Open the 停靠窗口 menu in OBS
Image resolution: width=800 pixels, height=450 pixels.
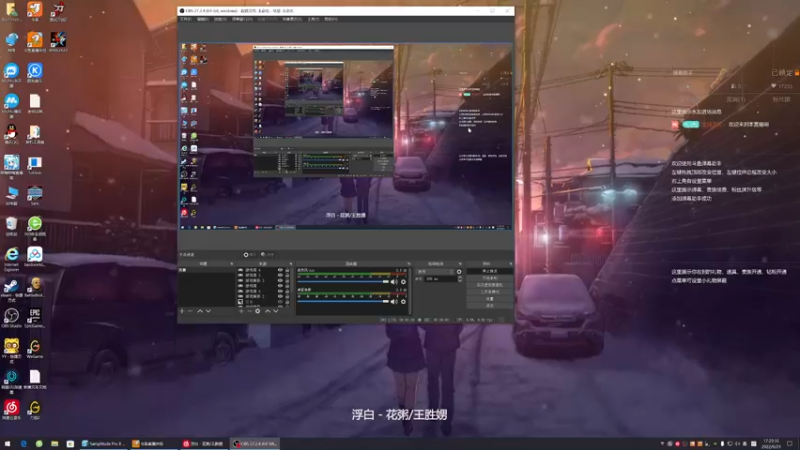point(242,19)
